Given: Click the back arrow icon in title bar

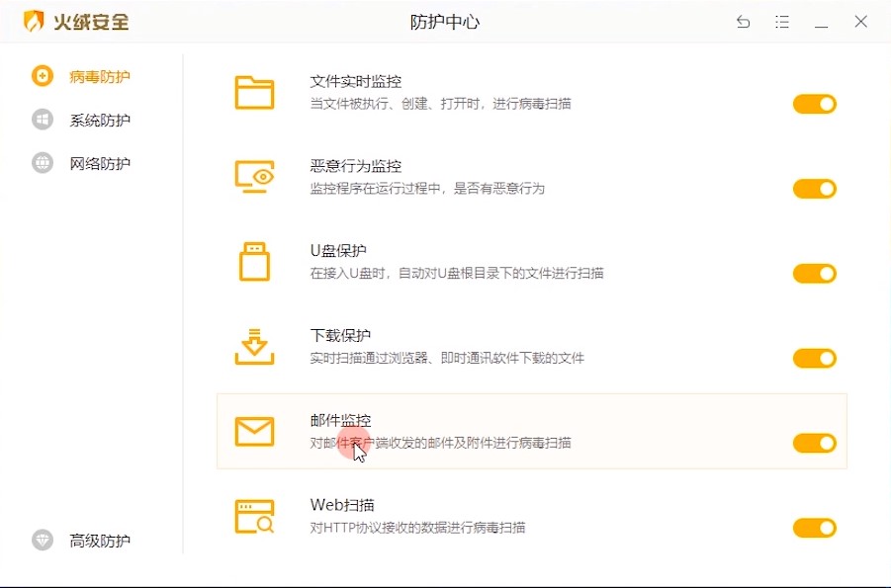Looking at the screenshot, I should tap(744, 22).
